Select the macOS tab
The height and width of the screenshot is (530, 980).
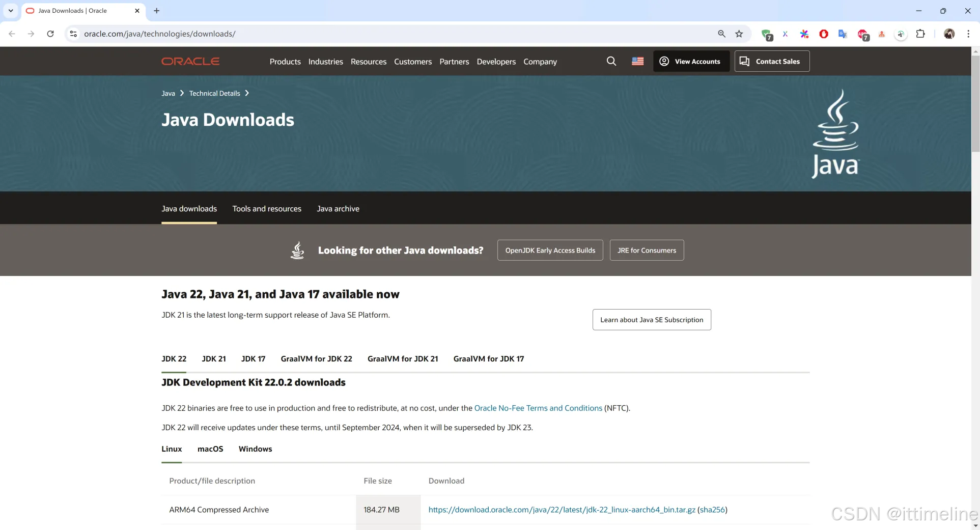210,449
